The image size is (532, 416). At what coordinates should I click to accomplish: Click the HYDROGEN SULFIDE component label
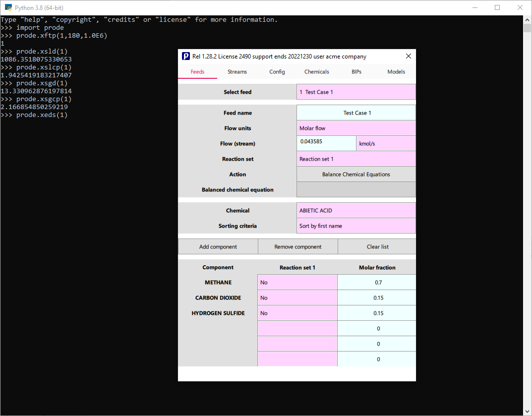(218, 313)
